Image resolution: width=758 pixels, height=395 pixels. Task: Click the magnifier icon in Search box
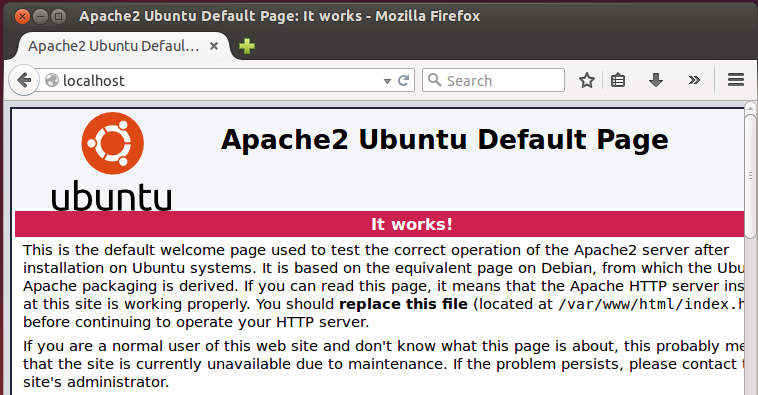pos(435,80)
